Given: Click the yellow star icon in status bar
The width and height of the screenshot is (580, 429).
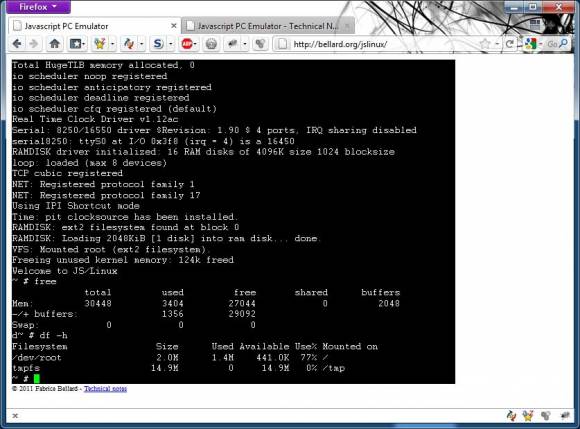Looking at the screenshot, I should click(x=528, y=416).
